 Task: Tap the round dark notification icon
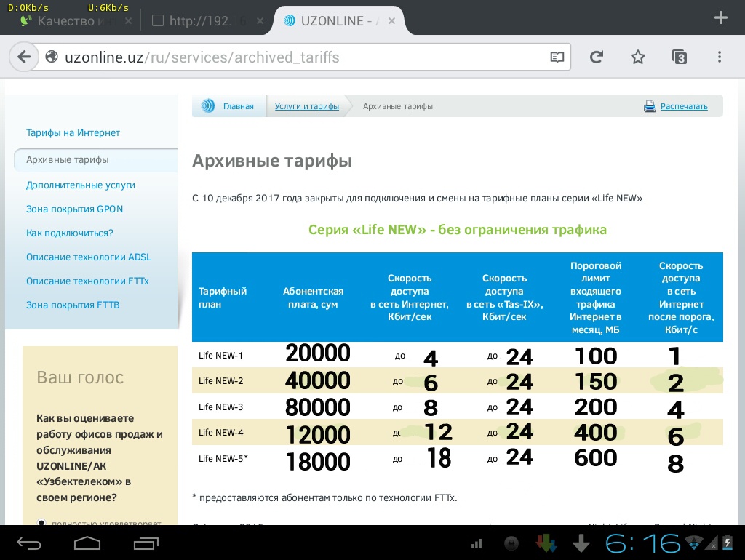pos(511,543)
